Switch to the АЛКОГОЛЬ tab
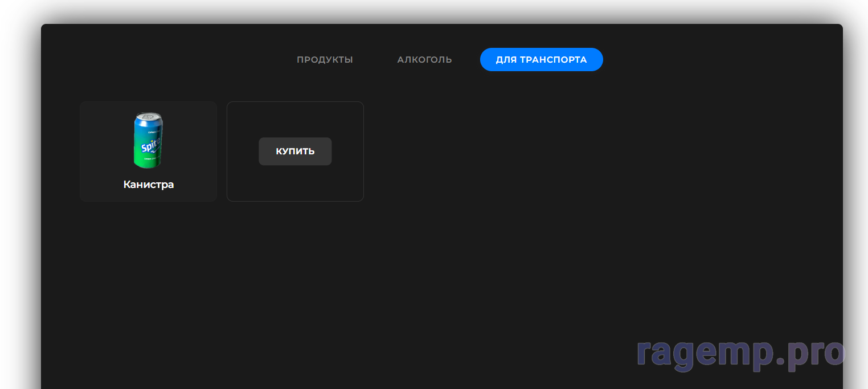Viewport: 868px width, 389px height. (x=424, y=60)
